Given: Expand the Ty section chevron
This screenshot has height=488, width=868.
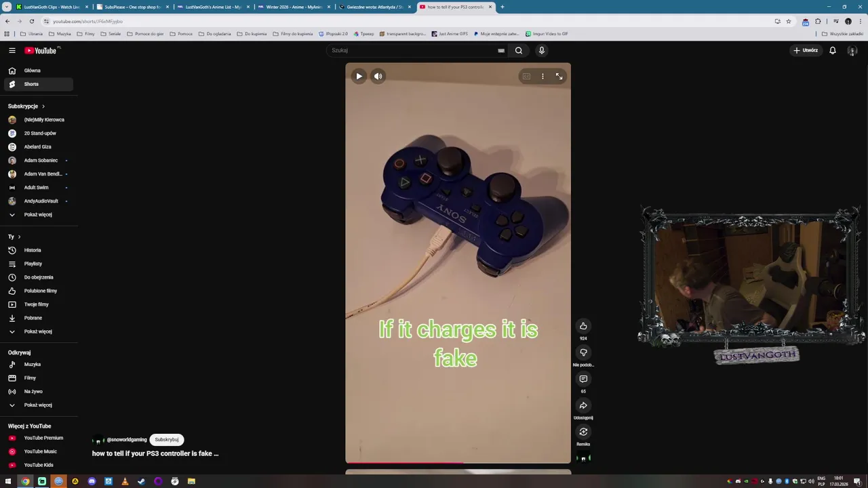Looking at the screenshot, I should [x=19, y=237].
